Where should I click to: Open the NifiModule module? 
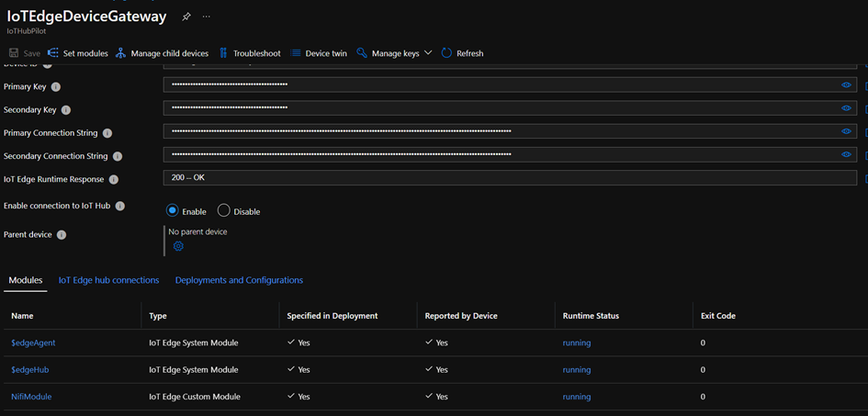[x=31, y=397]
